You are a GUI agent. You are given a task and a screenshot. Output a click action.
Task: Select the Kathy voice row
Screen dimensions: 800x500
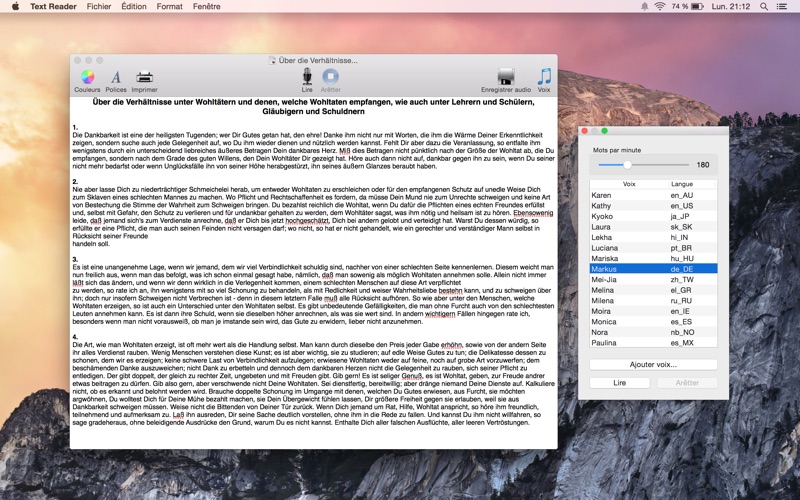tap(653, 206)
